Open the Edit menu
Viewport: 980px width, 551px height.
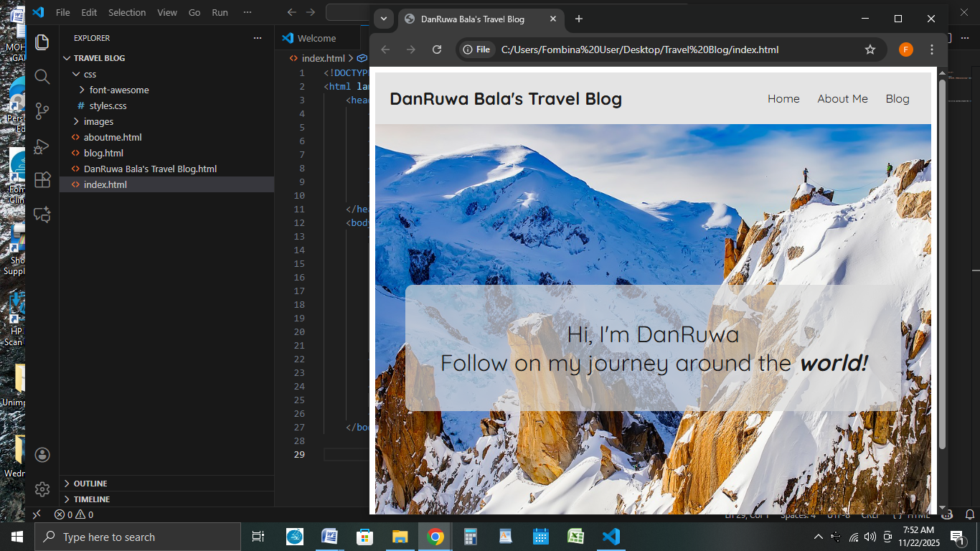point(89,12)
